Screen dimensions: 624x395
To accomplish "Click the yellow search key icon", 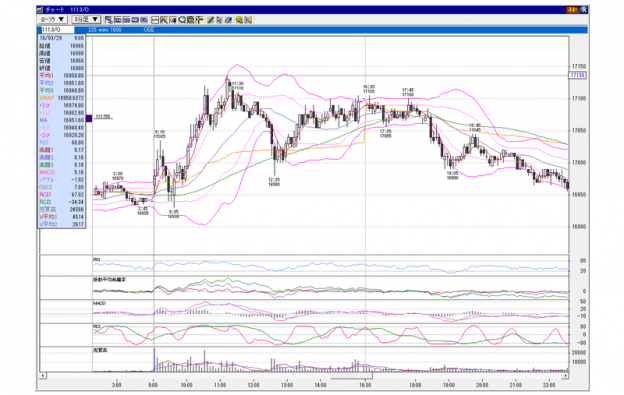I will (240, 20).
